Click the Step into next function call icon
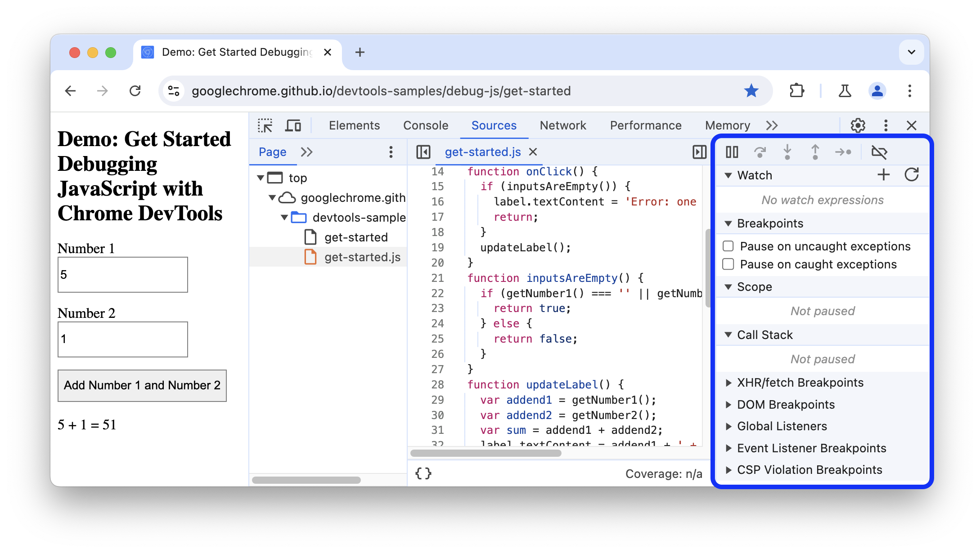This screenshot has height=553, width=980. tap(786, 152)
